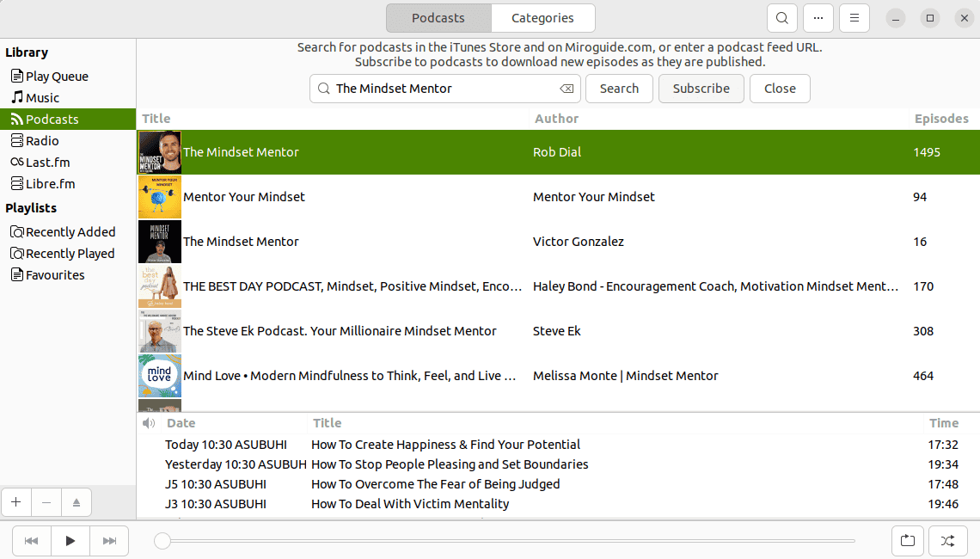Toggle shuffle playback mode
980x559 pixels.
947,541
